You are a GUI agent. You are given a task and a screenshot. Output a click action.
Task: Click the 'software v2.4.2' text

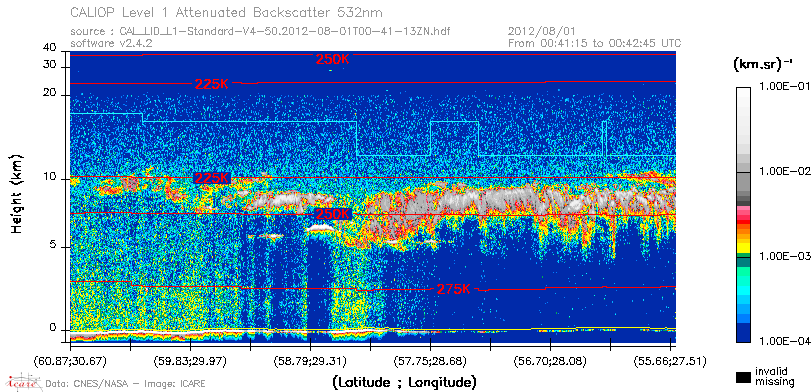[111, 43]
